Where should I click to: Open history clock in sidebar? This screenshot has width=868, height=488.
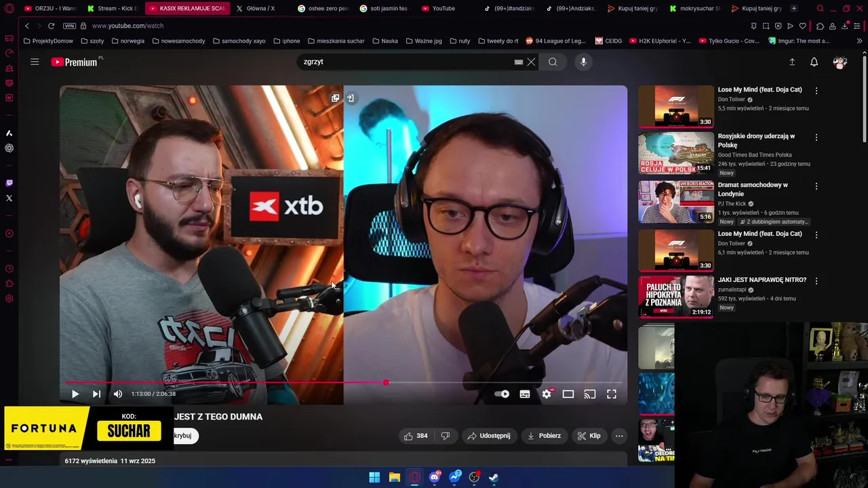coord(9,269)
